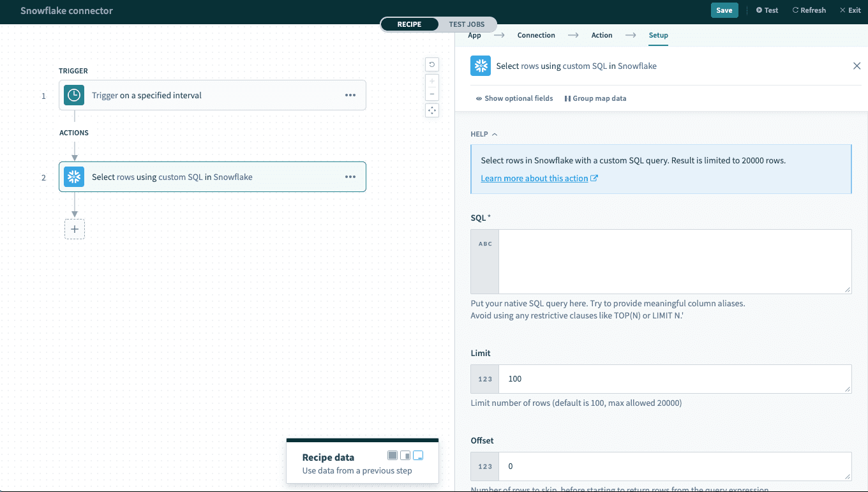The width and height of the screenshot is (868, 492).
Task: Add a new step with the plus box
Action: pyautogui.click(x=75, y=229)
